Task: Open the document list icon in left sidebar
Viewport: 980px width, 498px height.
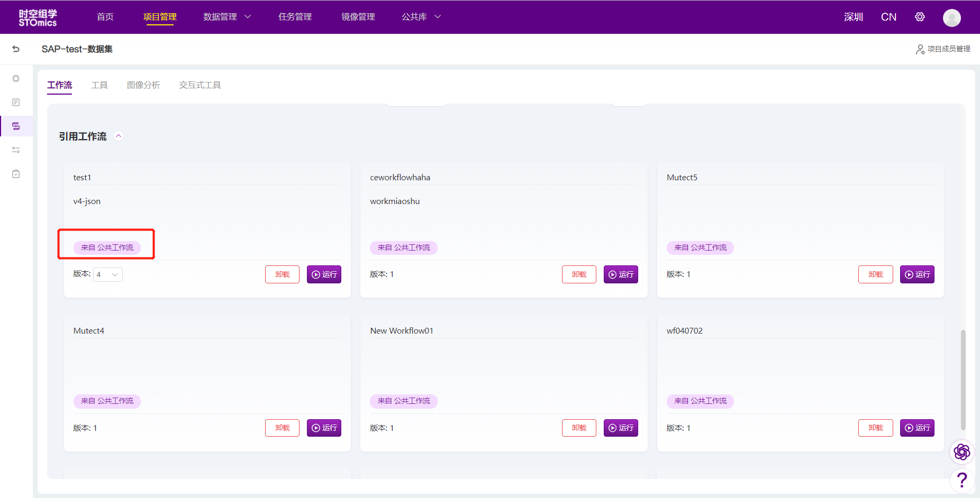Action: pyautogui.click(x=16, y=102)
